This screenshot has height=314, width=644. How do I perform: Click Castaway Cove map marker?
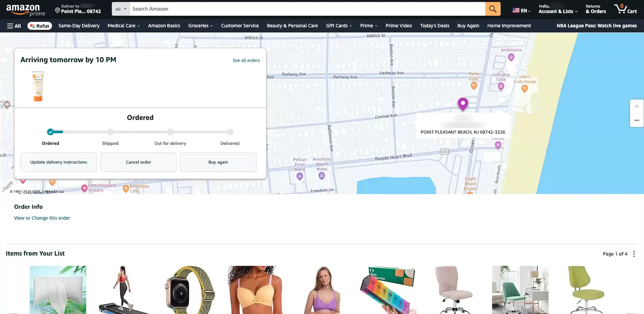click(501, 86)
